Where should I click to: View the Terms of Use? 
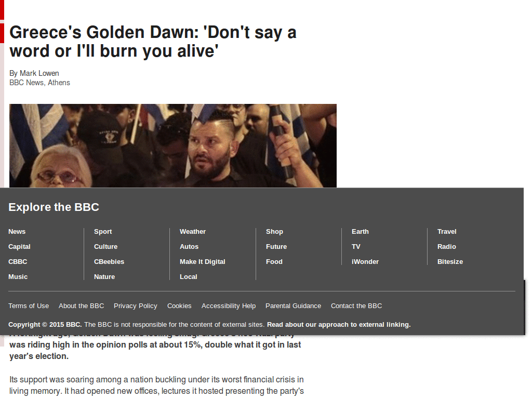(29, 306)
